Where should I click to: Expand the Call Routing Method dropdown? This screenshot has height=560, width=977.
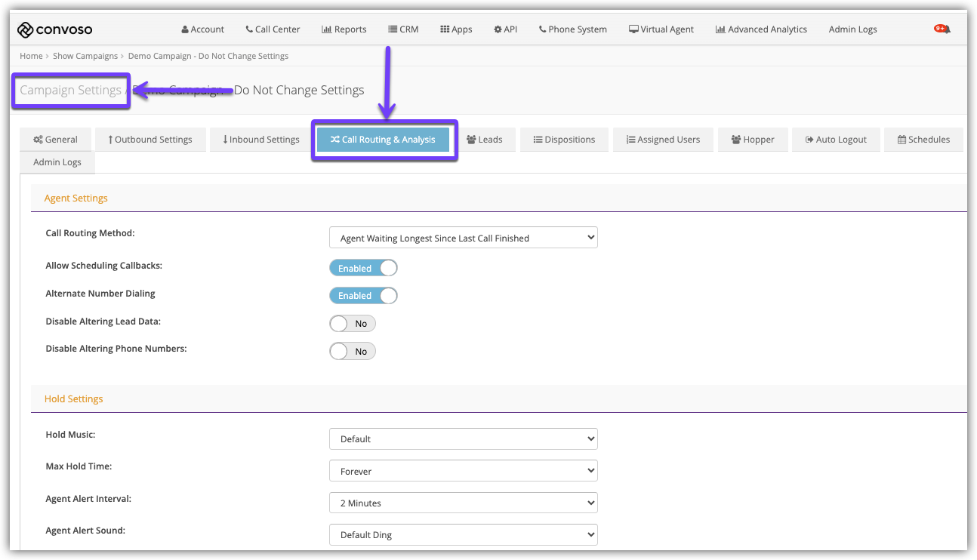pyautogui.click(x=463, y=238)
